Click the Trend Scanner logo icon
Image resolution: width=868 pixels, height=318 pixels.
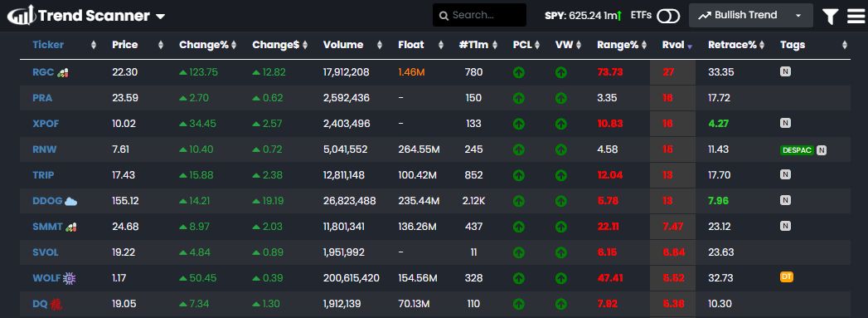pyautogui.click(x=21, y=15)
